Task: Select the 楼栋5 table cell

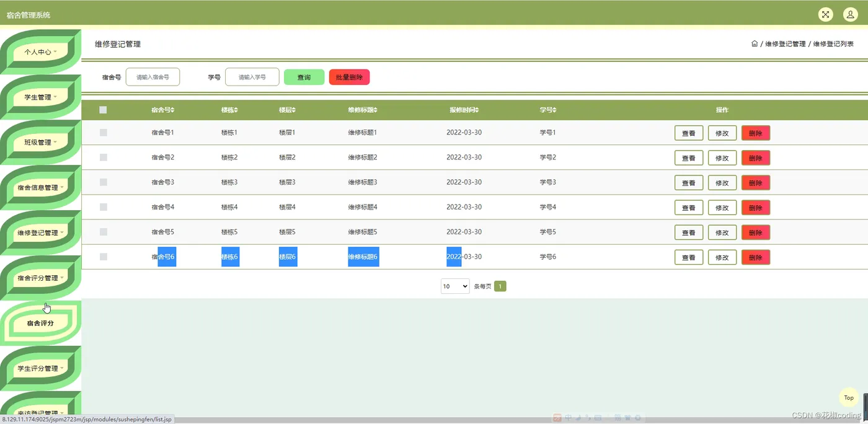Action: (x=229, y=232)
